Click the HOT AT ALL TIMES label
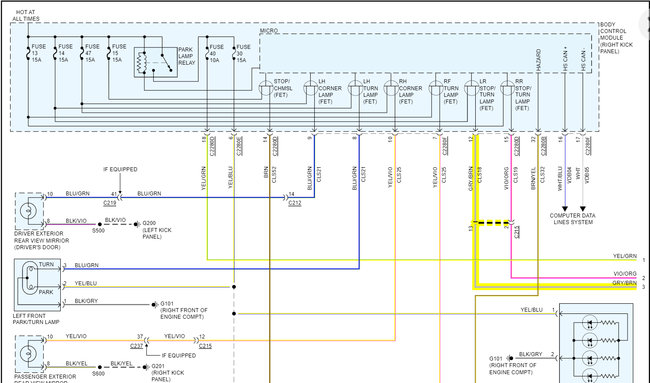The image size is (650, 383). click(26, 15)
